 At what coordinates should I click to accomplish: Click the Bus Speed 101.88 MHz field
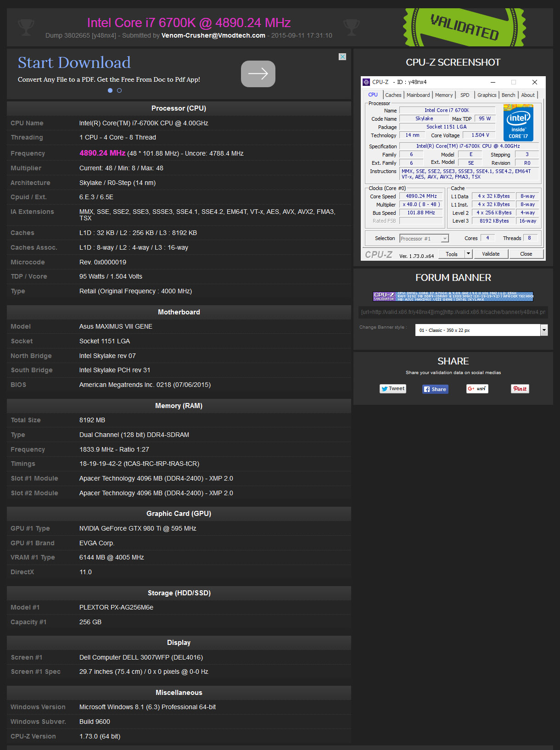[x=421, y=213]
